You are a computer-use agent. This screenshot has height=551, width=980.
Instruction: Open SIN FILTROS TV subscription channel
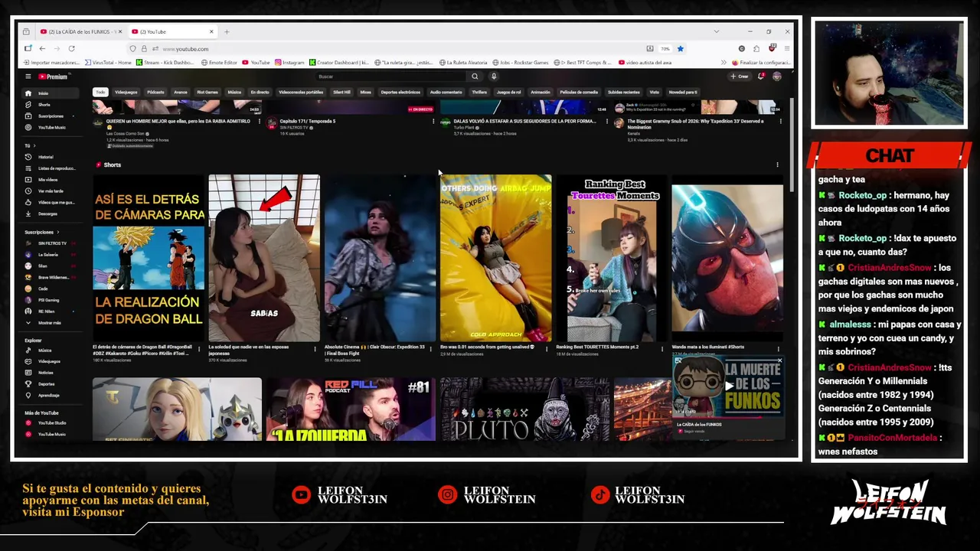point(51,243)
